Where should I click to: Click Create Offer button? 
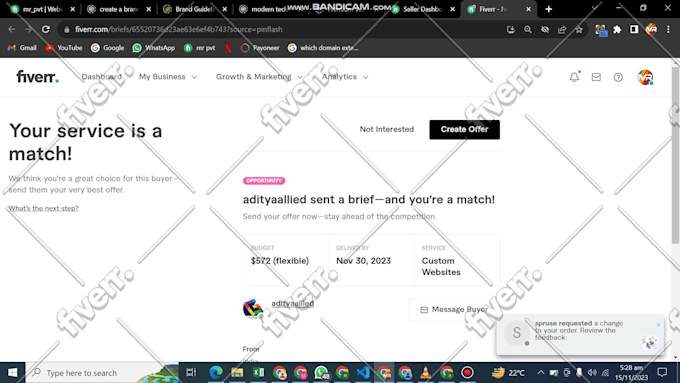tap(464, 129)
